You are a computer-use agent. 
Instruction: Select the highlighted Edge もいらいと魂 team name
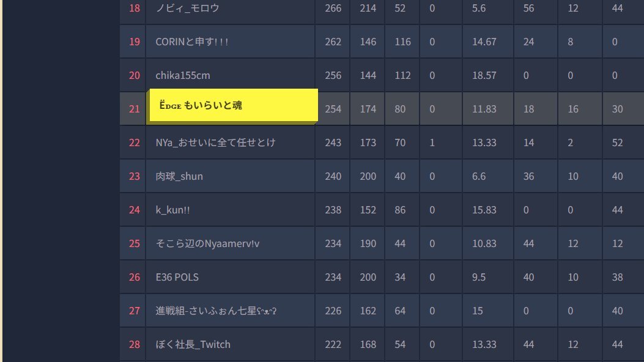click(201, 105)
